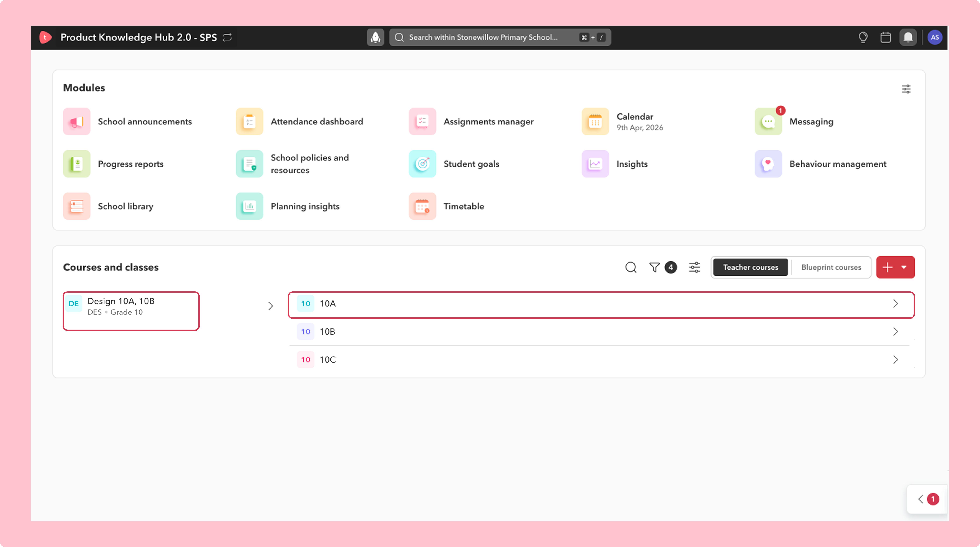Viewport: 980px width, 547px height.
Task: Open the Behaviour management icon
Action: pyautogui.click(x=768, y=164)
